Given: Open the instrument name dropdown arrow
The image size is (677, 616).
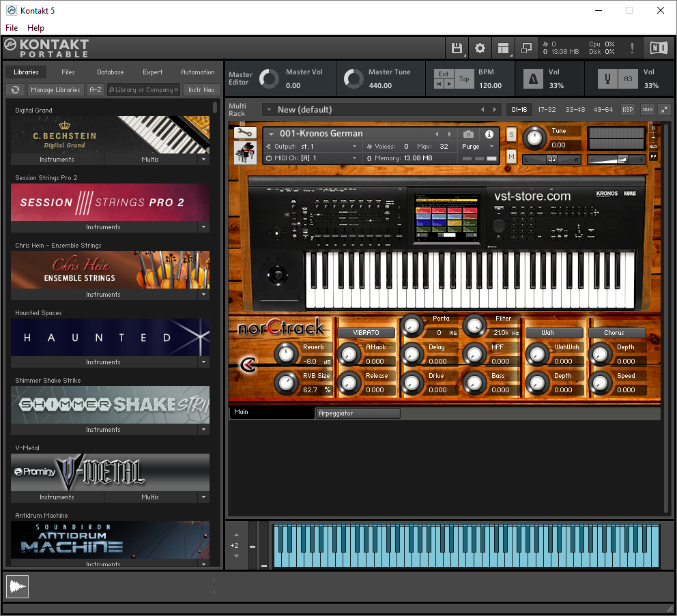Looking at the screenshot, I should point(271,134).
